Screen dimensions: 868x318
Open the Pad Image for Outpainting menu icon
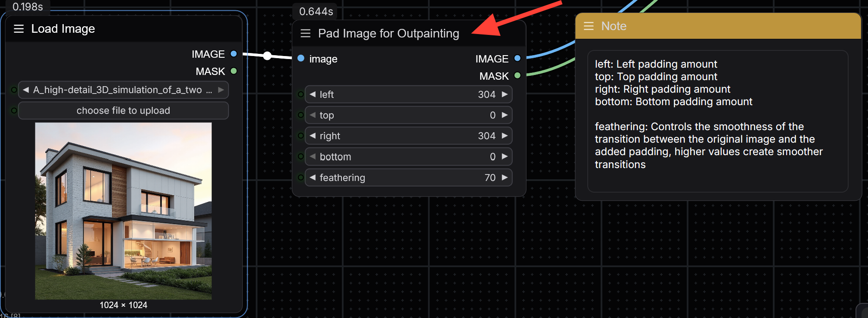coord(305,34)
